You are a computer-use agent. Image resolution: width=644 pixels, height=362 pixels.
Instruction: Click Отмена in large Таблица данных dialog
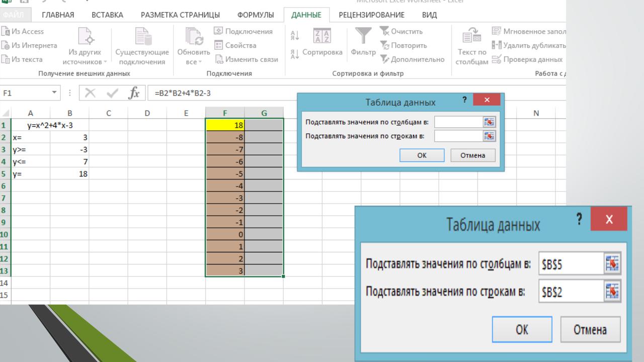[590, 330]
